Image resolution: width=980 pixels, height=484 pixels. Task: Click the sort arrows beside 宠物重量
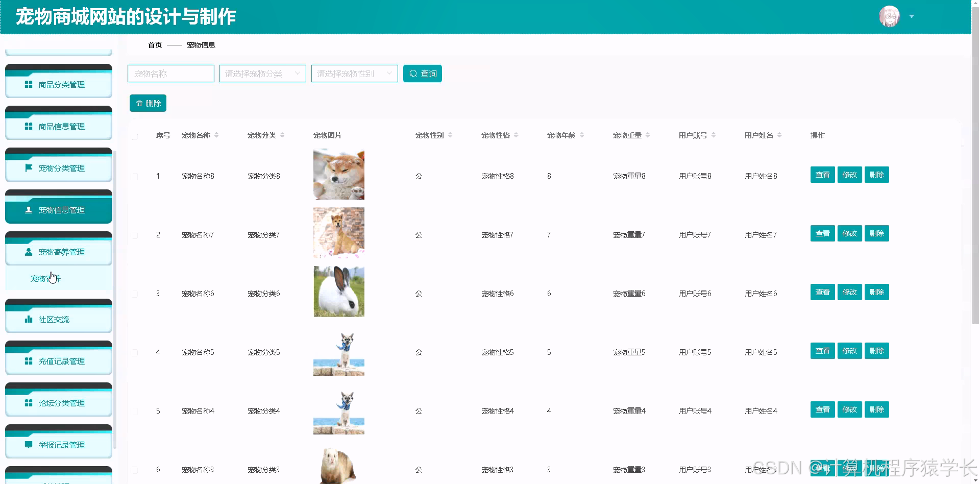pos(648,135)
